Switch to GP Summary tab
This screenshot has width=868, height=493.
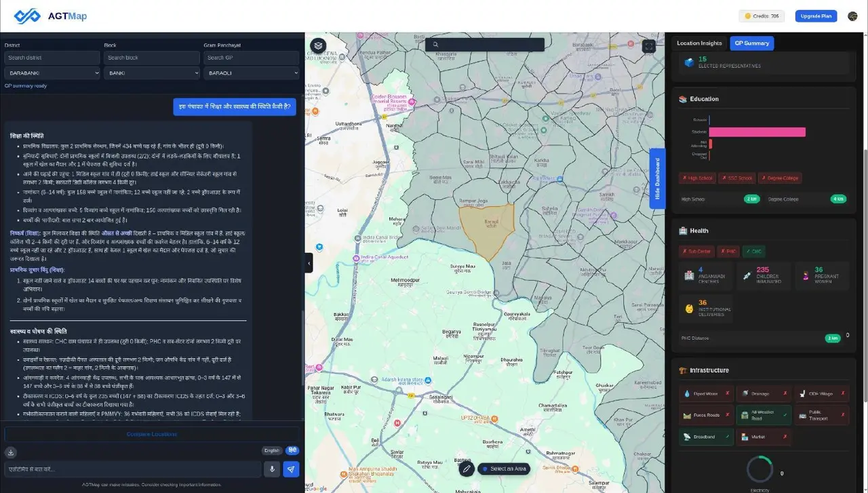751,43
